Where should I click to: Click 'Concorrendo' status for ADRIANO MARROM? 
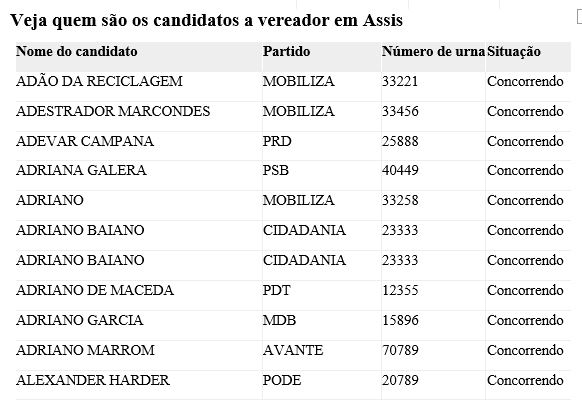(525, 350)
